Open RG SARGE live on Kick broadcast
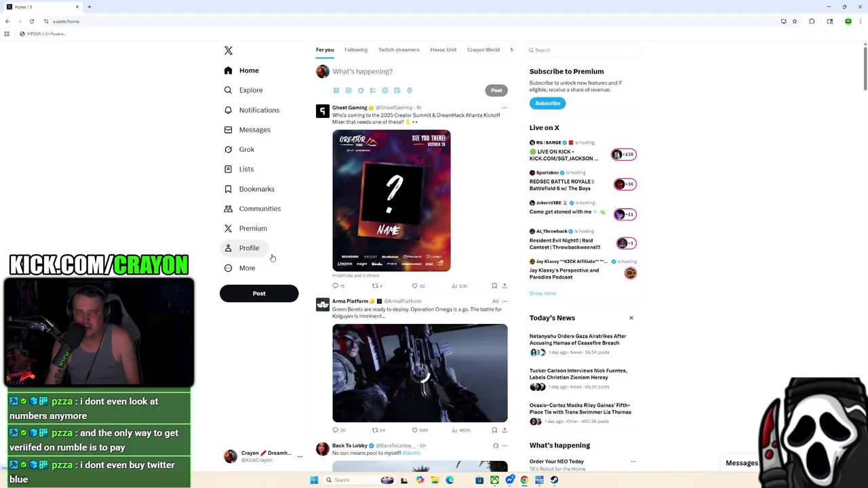Image resolution: width=868 pixels, height=488 pixels. pos(583,151)
